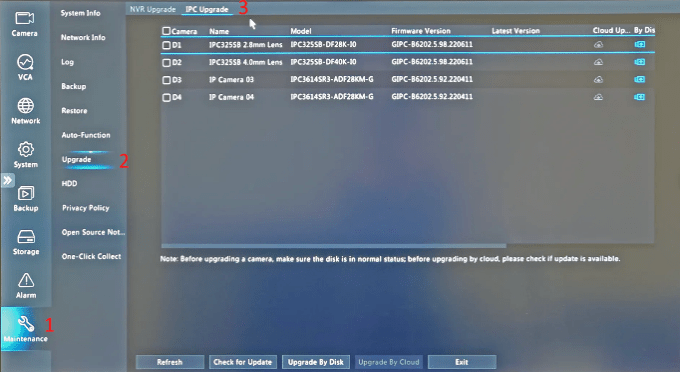Toggle the select-all Camera checkbox
Screen dimensions: 680x372
(166, 31)
